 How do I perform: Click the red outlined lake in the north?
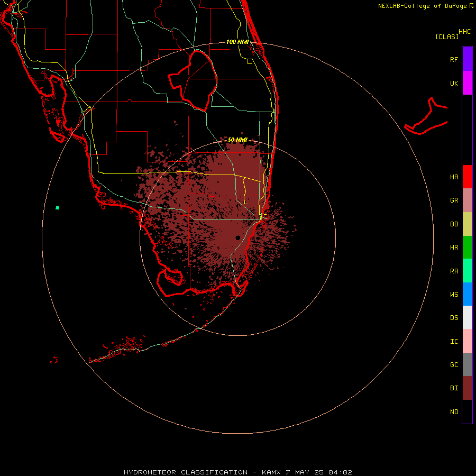193,81
